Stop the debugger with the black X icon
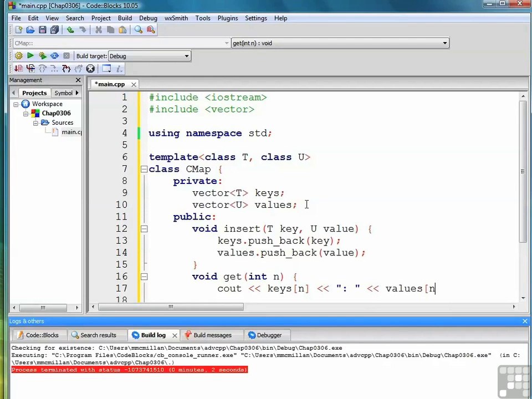 (x=90, y=69)
